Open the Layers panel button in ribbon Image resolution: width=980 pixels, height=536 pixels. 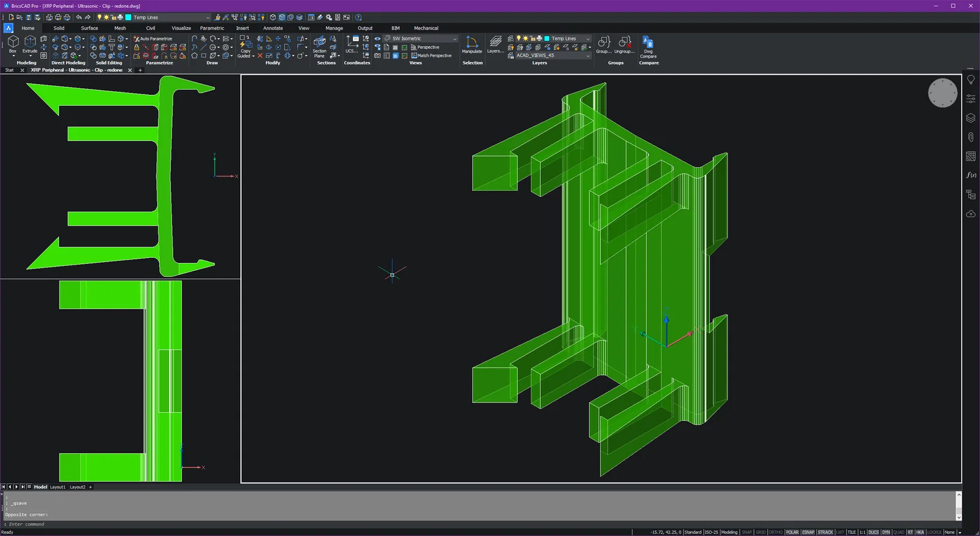pyautogui.click(x=496, y=45)
